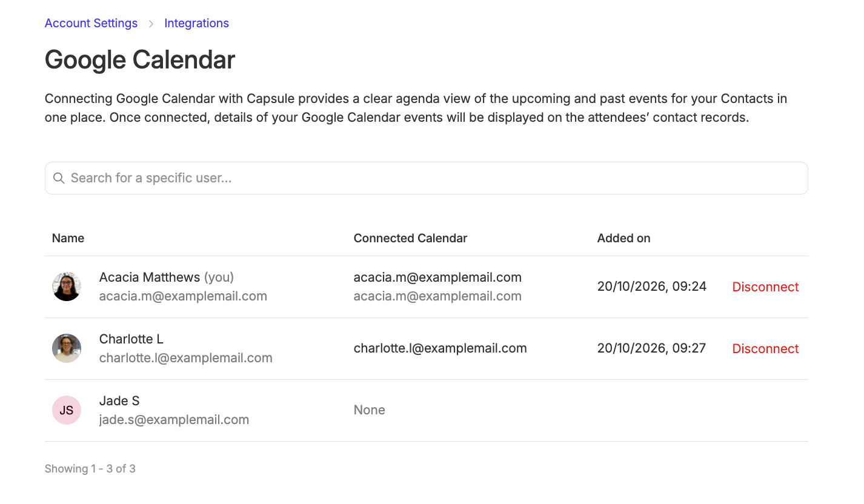Focus the search for a specific user field
The image size is (864, 504).
click(x=426, y=178)
